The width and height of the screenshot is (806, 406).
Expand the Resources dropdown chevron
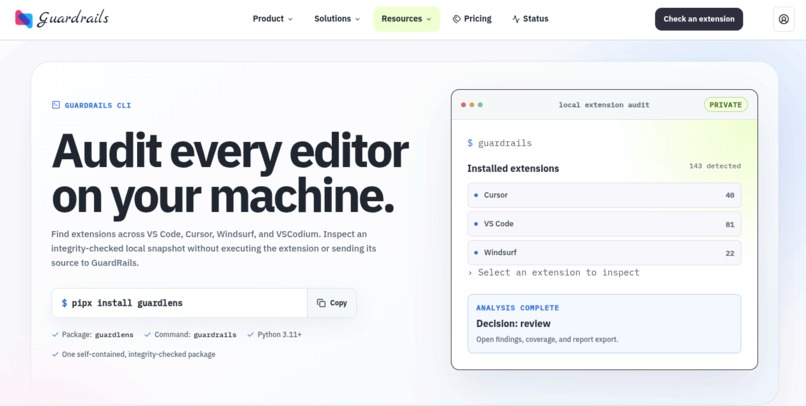[x=429, y=19]
